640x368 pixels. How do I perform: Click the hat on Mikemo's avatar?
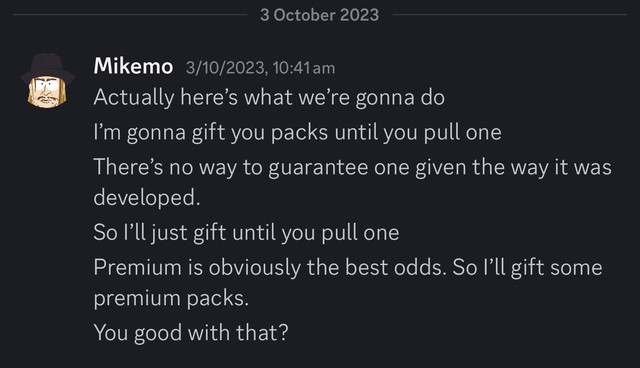pyautogui.click(x=47, y=66)
